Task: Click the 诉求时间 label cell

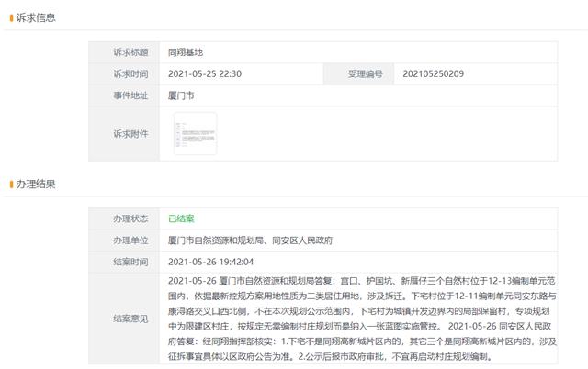Action: coord(124,73)
